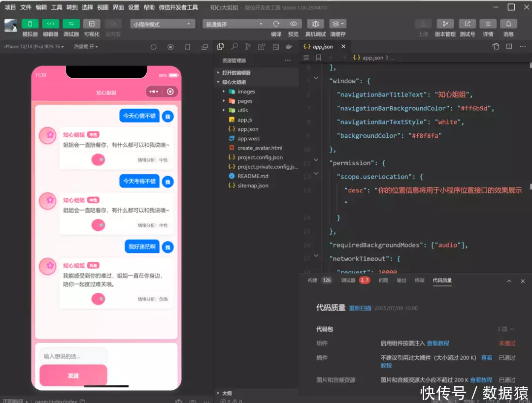Open the hot reload dropdown
This screenshot has height=403, width=532.
pos(86,46)
